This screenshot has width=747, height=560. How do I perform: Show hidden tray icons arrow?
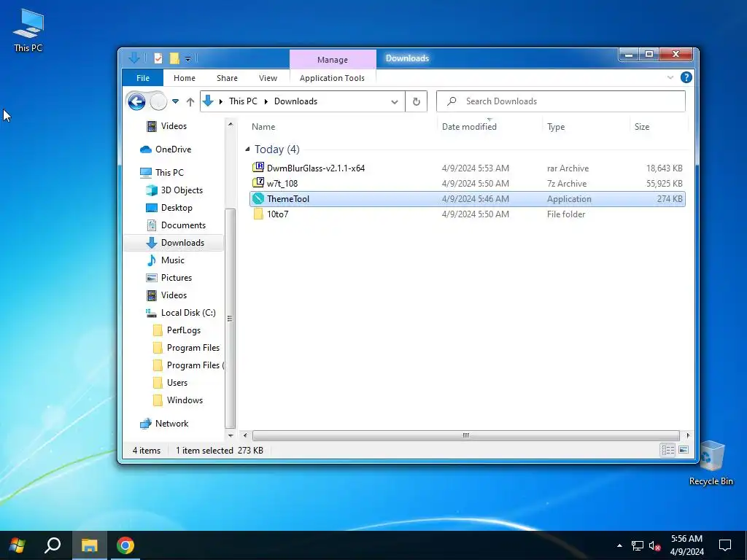pyautogui.click(x=619, y=545)
